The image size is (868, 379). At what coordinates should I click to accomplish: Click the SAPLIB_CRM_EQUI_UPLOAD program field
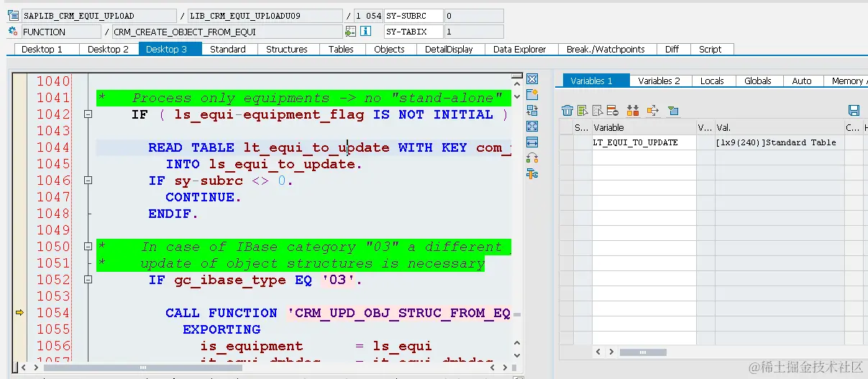click(99, 16)
